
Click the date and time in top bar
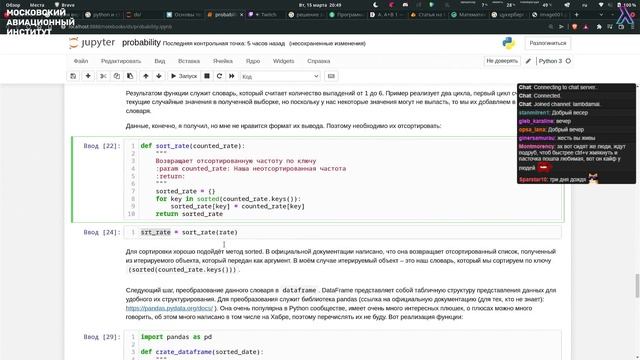(x=320, y=5)
